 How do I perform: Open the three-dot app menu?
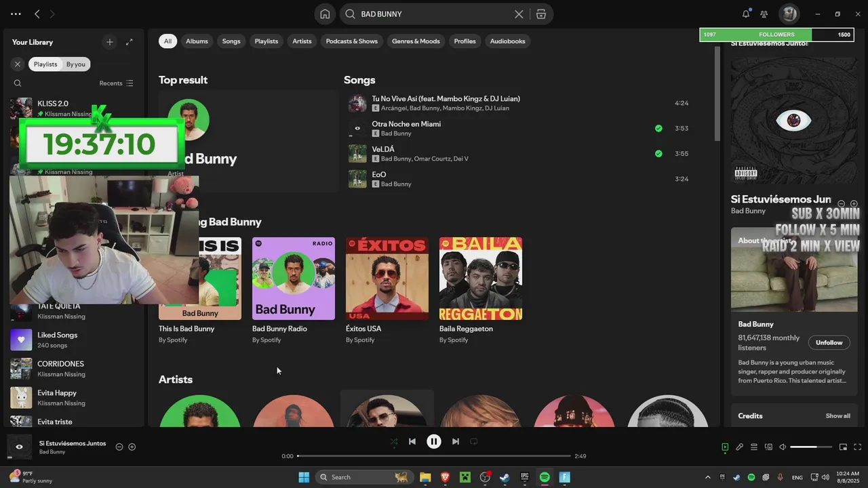coord(16,14)
